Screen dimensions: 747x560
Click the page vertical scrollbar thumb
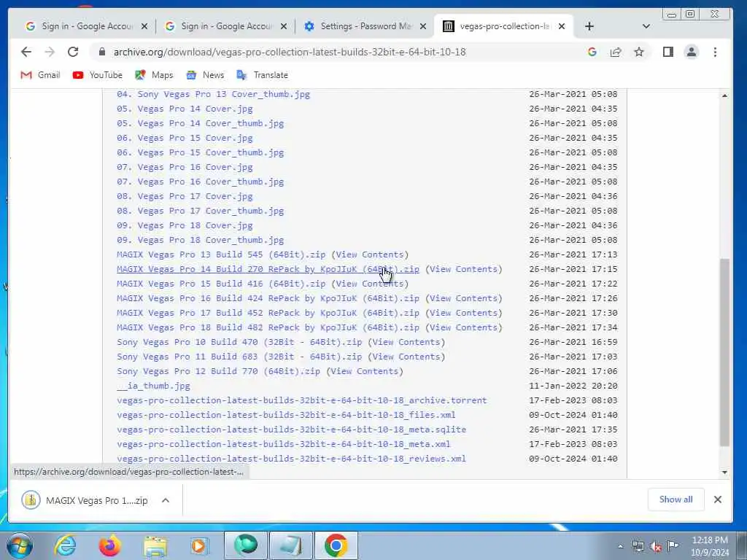click(724, 352)
